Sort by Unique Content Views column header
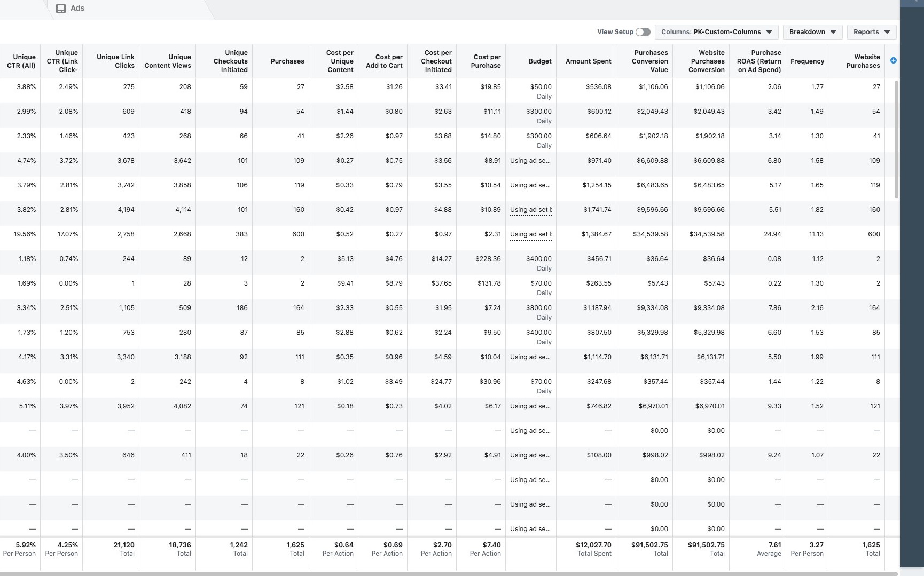The image size is (924, 576). tap(168, 61)
